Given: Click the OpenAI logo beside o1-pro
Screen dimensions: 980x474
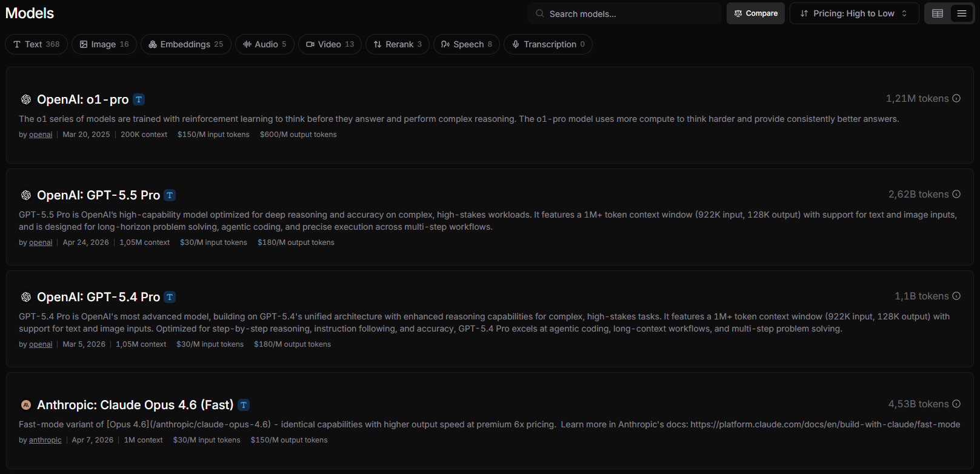Looking at the screenshot, I should point(26,99).
